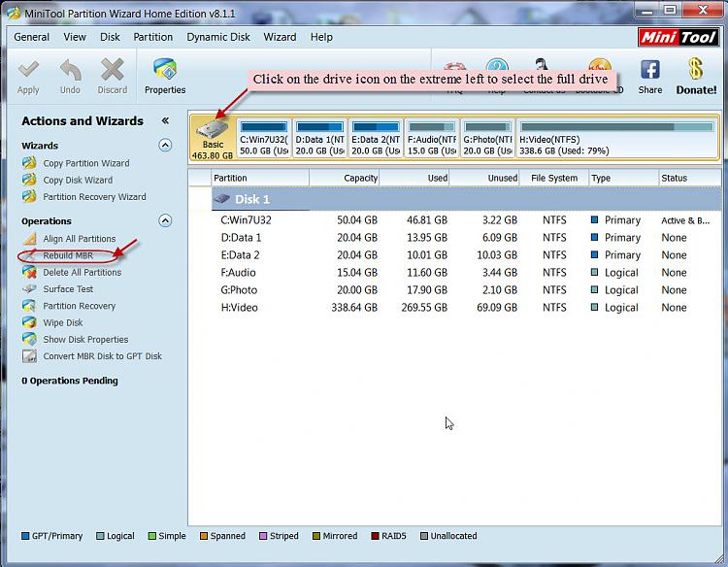The height and width of the screenshot is (567, 728).
Task: Sort by Capacity column header
Action: pyautogui.click(x=345, y=178)
